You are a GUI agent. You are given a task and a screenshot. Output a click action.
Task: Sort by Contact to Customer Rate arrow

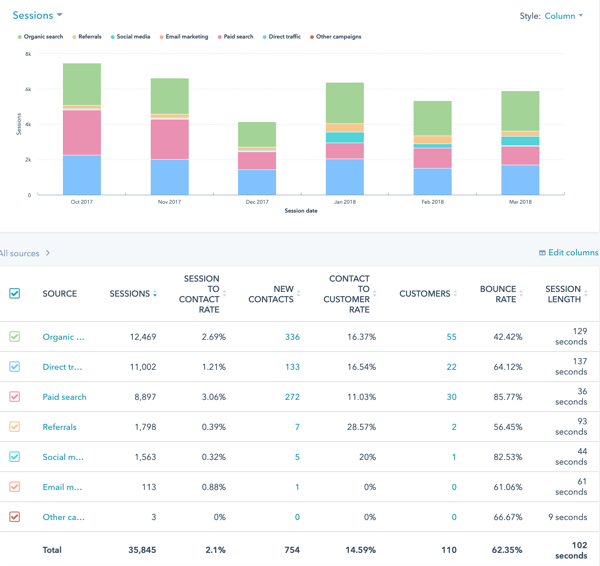coord(375,294)
